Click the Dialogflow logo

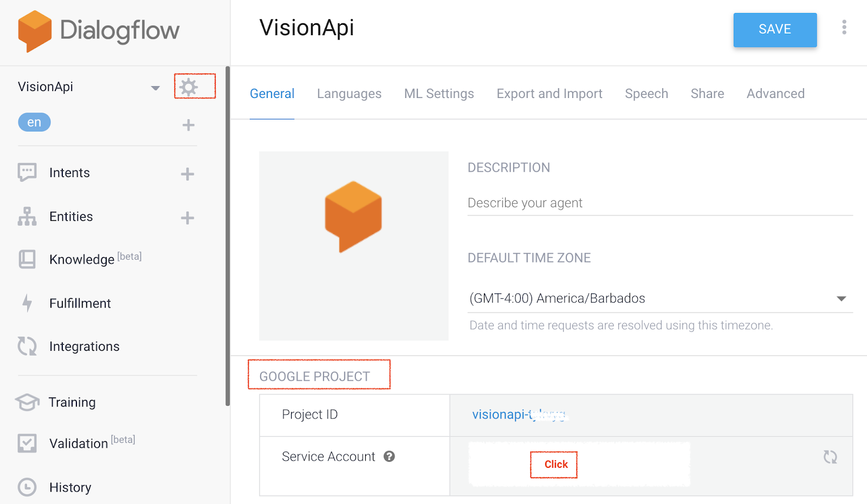click(x=99, y=31)
